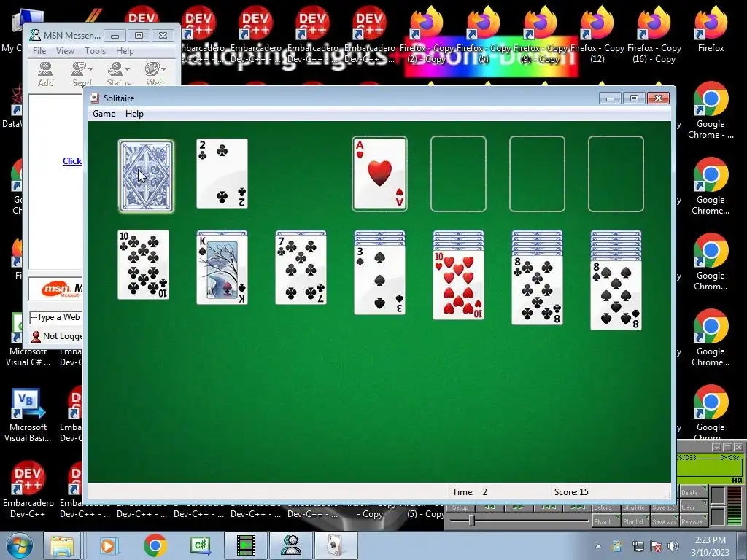Screen dimensions: 747x560
Task: Click the film strip taskbar icon
Action: coord(247,545)
